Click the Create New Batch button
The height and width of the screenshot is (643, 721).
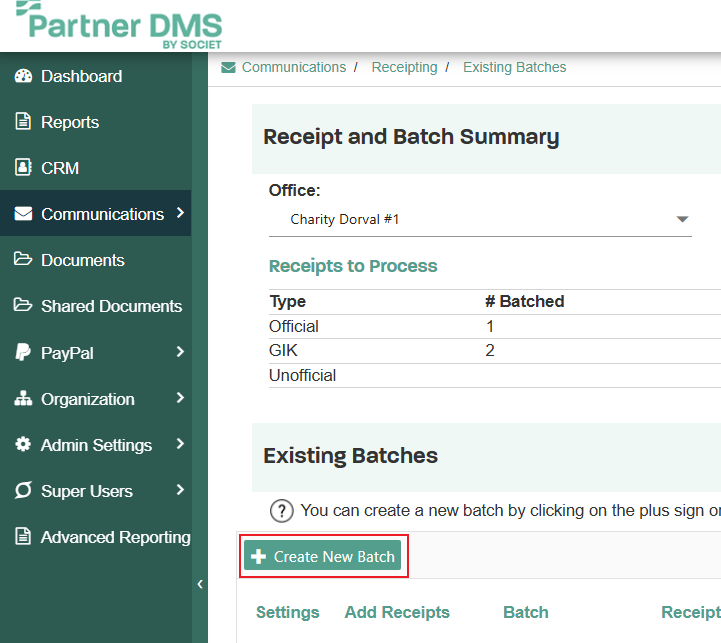tap(323, 556)
